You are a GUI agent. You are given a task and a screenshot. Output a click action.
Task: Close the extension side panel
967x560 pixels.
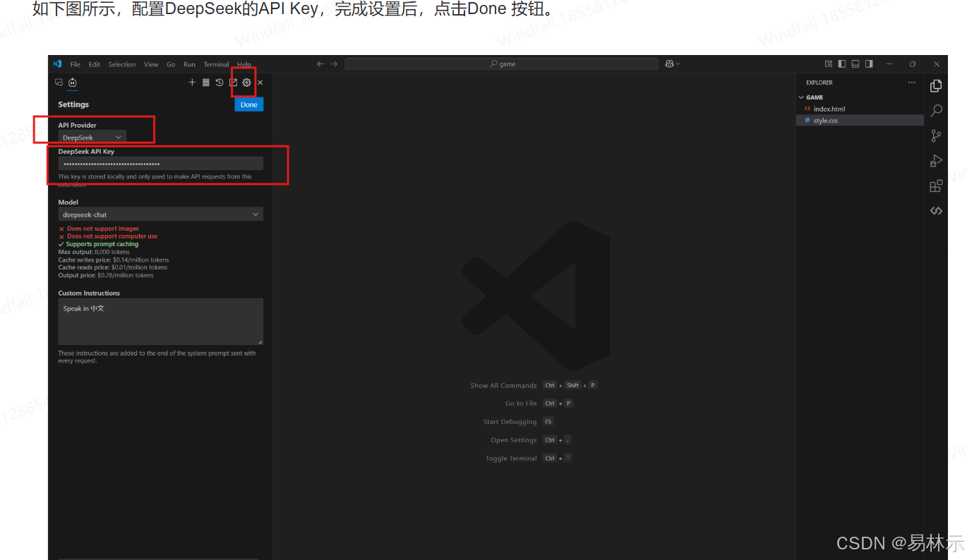pyautogui.click(x=260, y=83)
